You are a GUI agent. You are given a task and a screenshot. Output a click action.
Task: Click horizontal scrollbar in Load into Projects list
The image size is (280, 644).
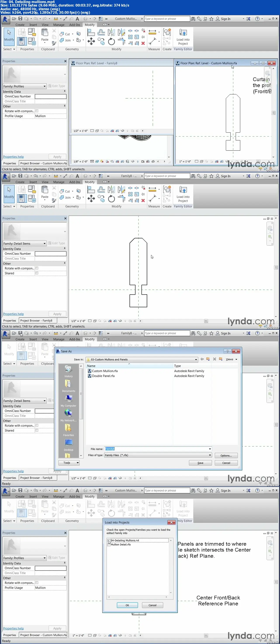(x=138, y=597)
